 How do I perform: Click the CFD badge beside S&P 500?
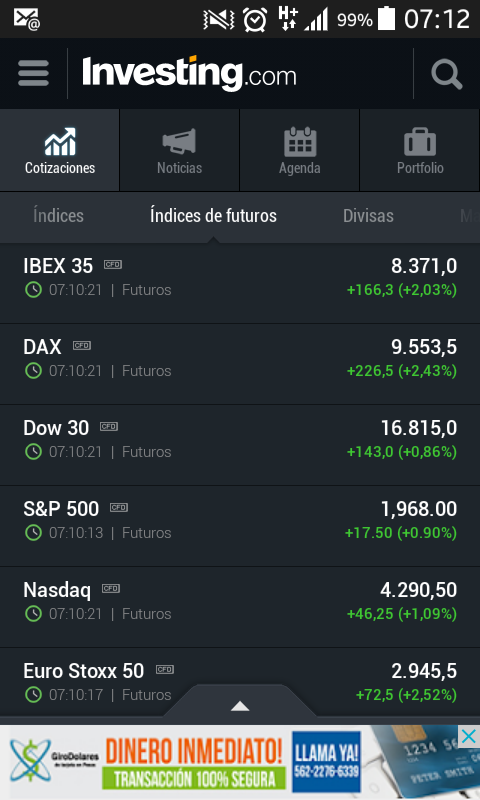click(x=119, y=507)
